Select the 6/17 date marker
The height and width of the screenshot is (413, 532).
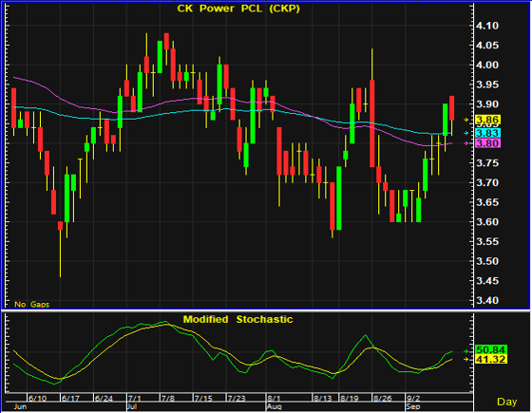click(70, 399)
